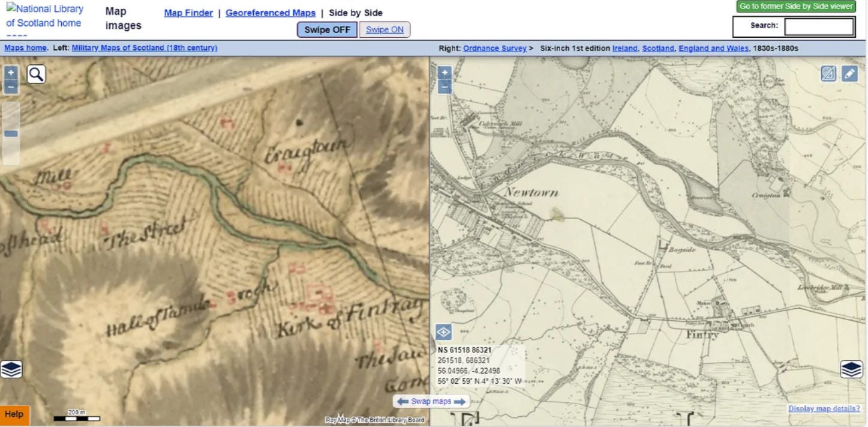Select Side by Side view

click(x=356, y=13)
